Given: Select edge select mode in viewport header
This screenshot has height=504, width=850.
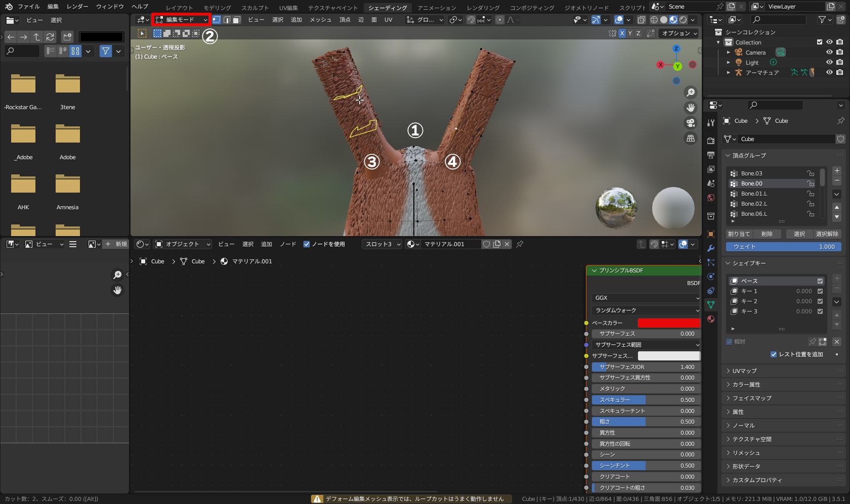Looking at the screenshot, I should [x=227, y=20].
